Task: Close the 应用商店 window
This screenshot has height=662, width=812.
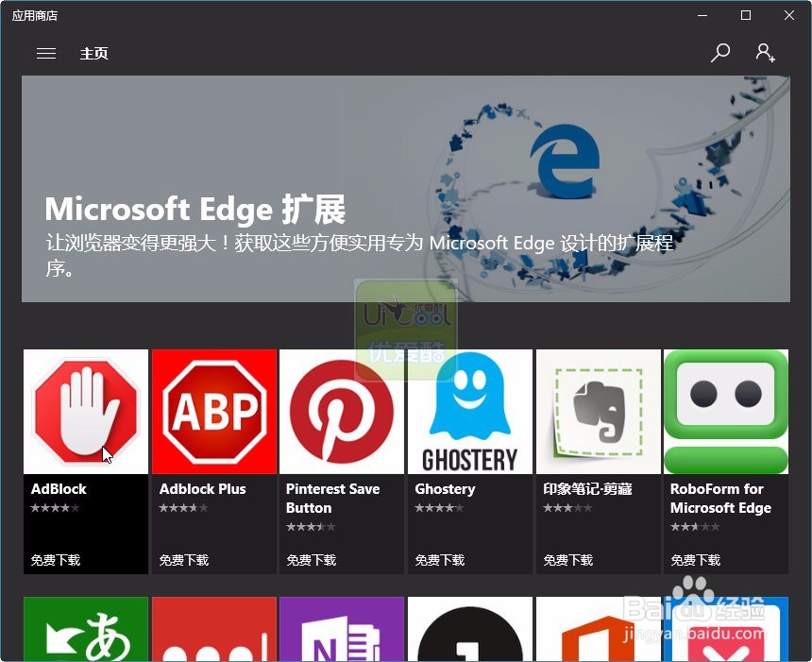Action: click(x=788, y=15)
